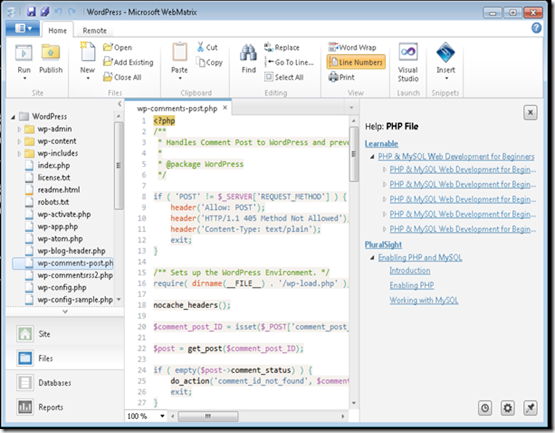Collapse the WordPress root node
The width and height of the screenshot is (555, 433).
click(x=13, y=117)
